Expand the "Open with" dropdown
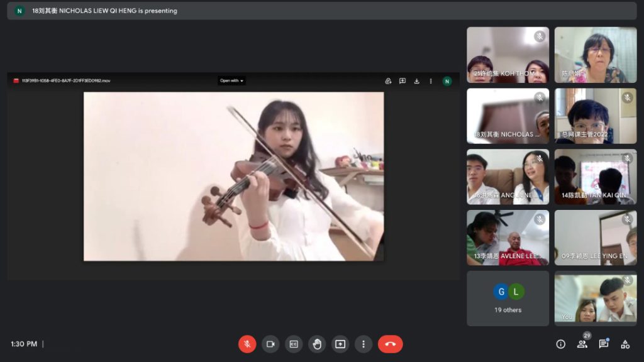 click(231, 80)
